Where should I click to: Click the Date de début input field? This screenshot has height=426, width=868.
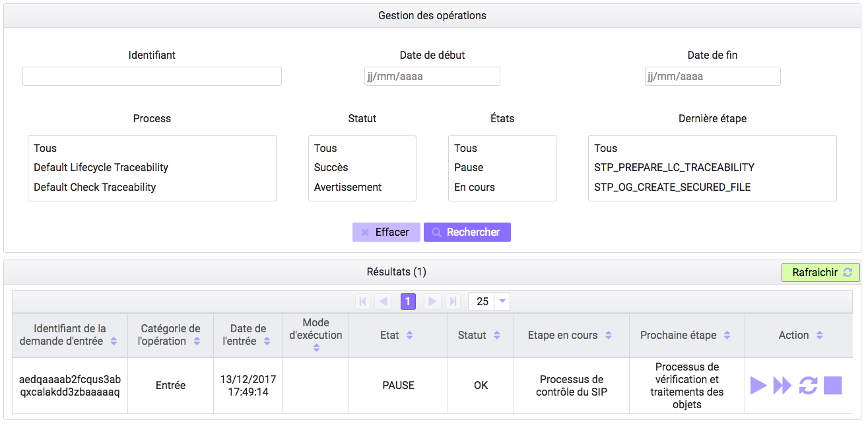[x=432, y=77]
